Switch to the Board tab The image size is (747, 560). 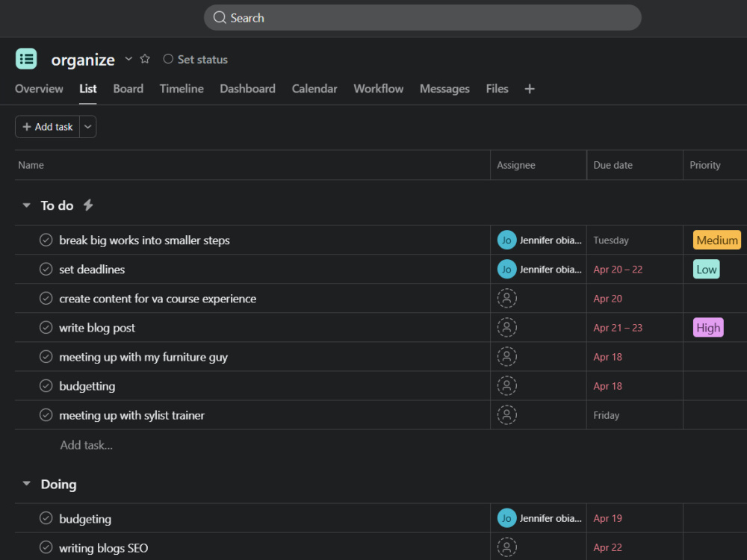tap(128, 89)
